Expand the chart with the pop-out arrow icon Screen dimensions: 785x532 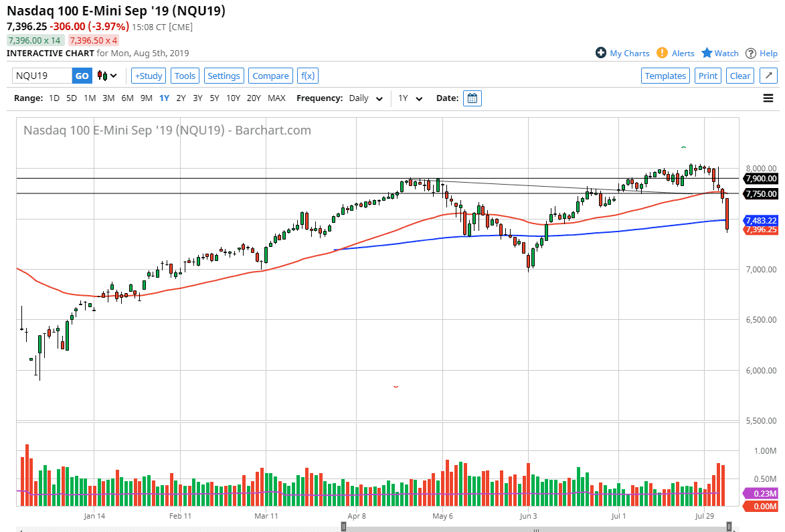coord(768,76)
